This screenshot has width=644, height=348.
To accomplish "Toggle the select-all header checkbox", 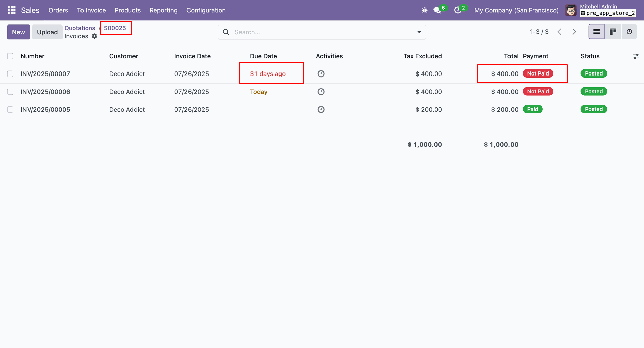I will pyautogui.click(x=10, y=56).
